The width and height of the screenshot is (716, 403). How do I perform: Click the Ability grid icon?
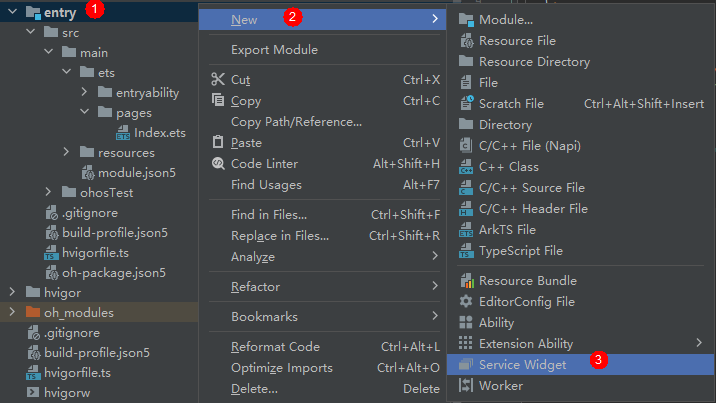pyautogui.click(x=466, y=323)
